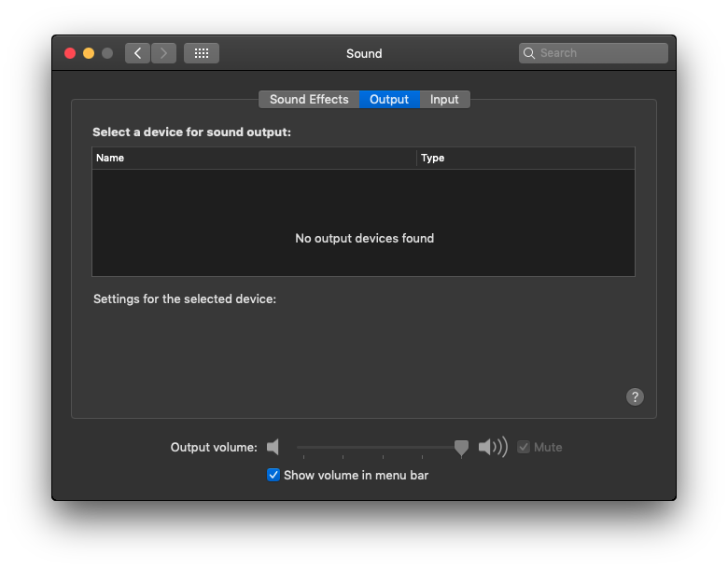Click the 'Select a device for sound output:' heading
The image size is (728, 569).
click(x=191, y=132)
